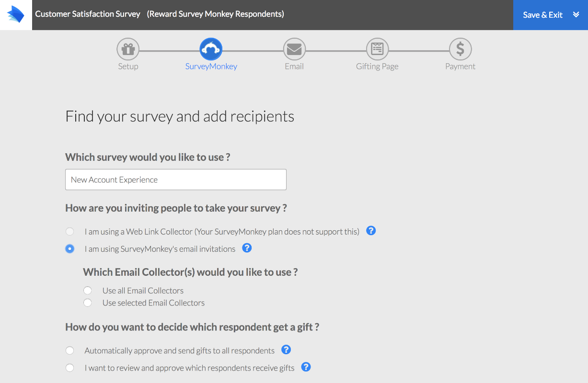Screen dimensions: 588x383
Task: Click the Email step label
Action: click(x=294, y=67)
